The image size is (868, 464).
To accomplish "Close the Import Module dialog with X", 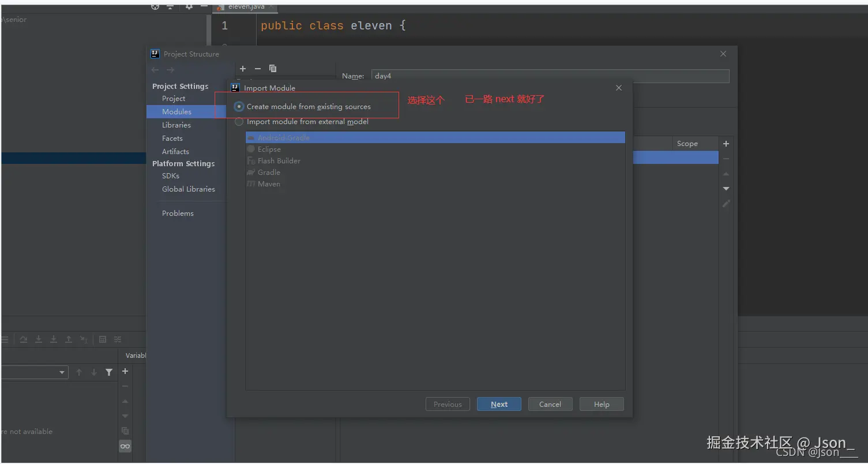I will (x=619, y=88).
